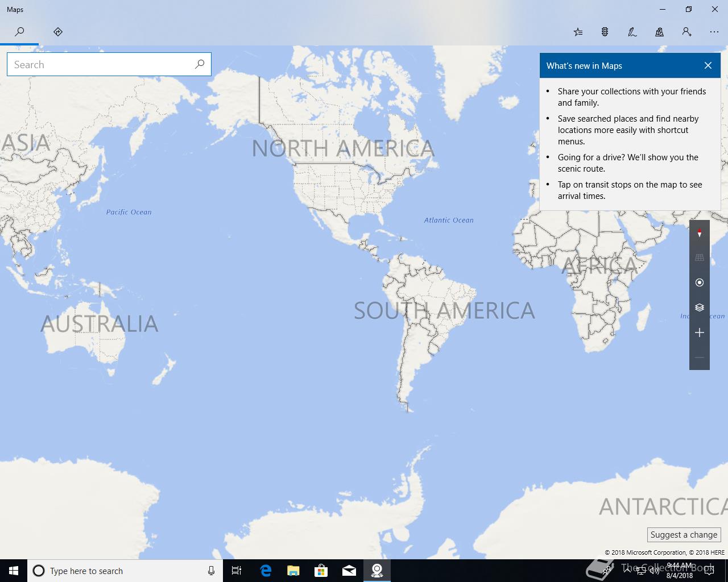728x582 pixels.
Task: Open the Map views layers button
Action: [x=700, y=307]
